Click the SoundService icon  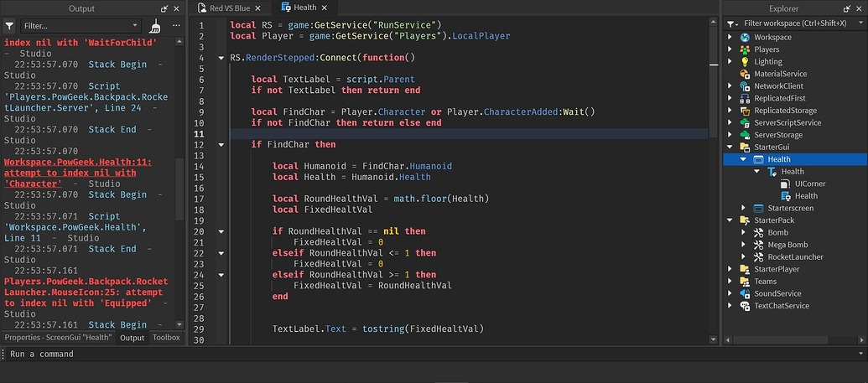click(x=745, y=293)
